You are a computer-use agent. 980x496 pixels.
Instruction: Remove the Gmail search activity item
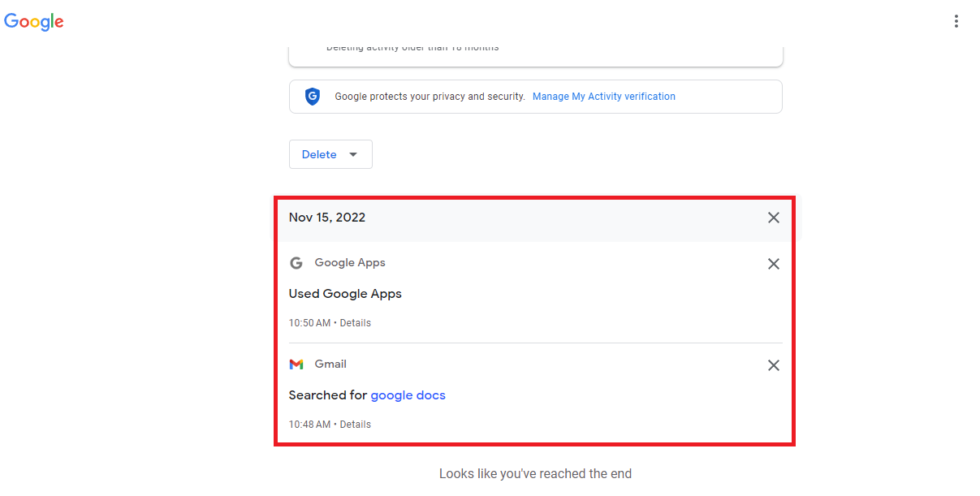pyautogui.click(x=773, y=365)
